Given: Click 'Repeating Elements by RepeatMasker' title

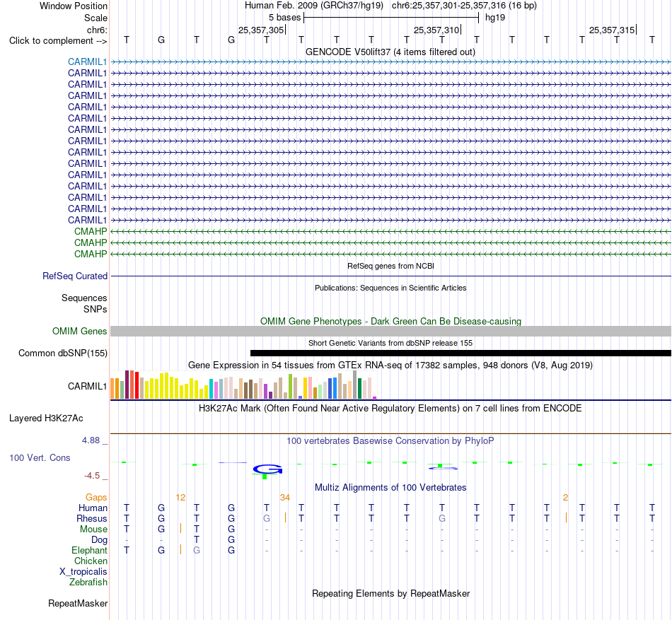Looking at the screenshot, I should click(390, 593).
